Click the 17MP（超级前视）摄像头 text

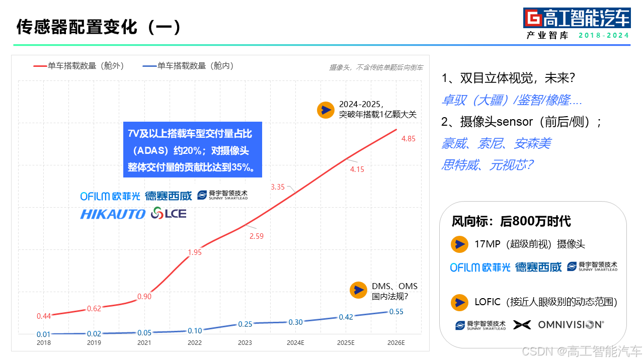pyautogui.click(x=530, y=244)
